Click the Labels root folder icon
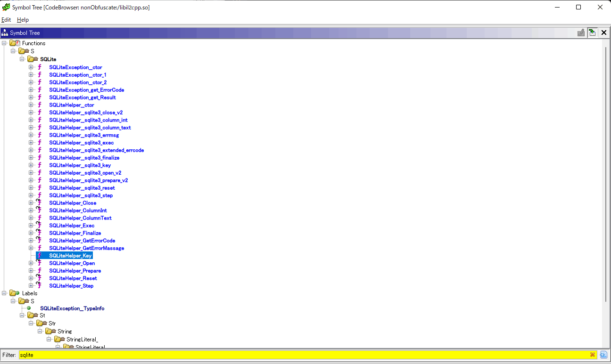Image resolution: width=611 pixels, height=364 pixels. point(15,293)
